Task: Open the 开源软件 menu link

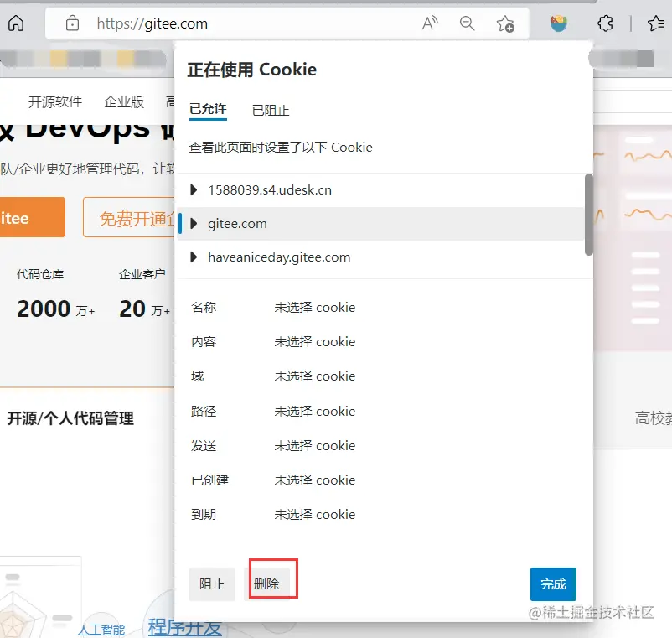Action: click(x=55, y=101)
